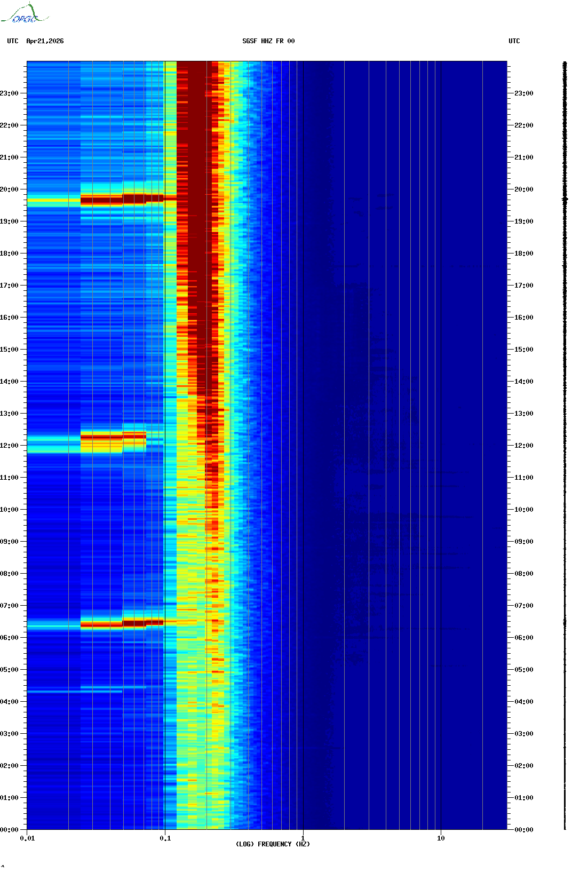
Task: Click the 17:00 label on the left time axis
Action: coord(9,286)
